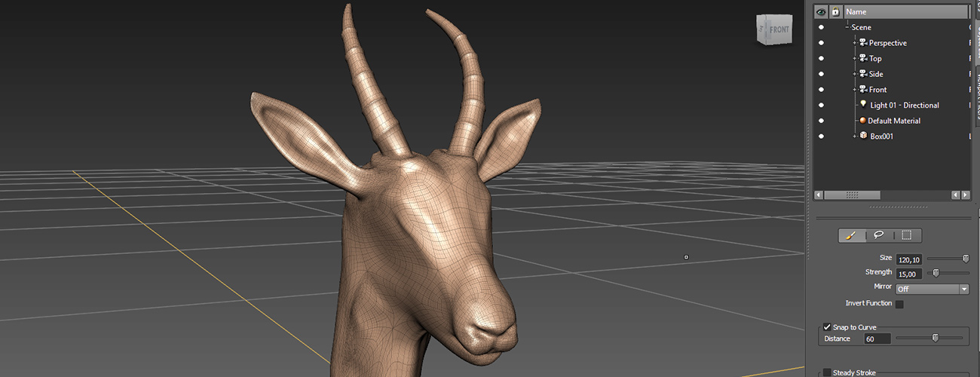Collapse the Scene tree node
The height and width of the screenshot is (377, 980).
[847, 28]
